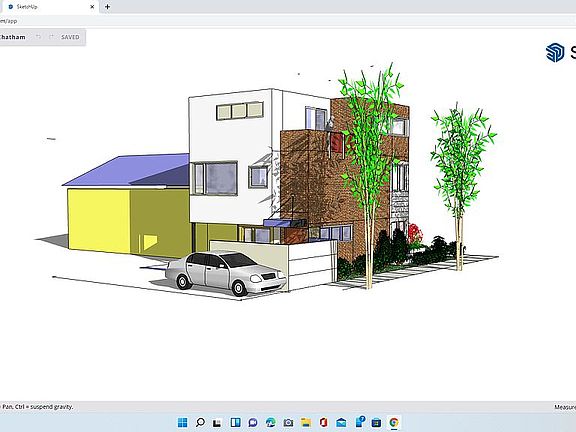Click the browser address bar
The height and width of the screenshot is (432, 576).
(288, 21)
